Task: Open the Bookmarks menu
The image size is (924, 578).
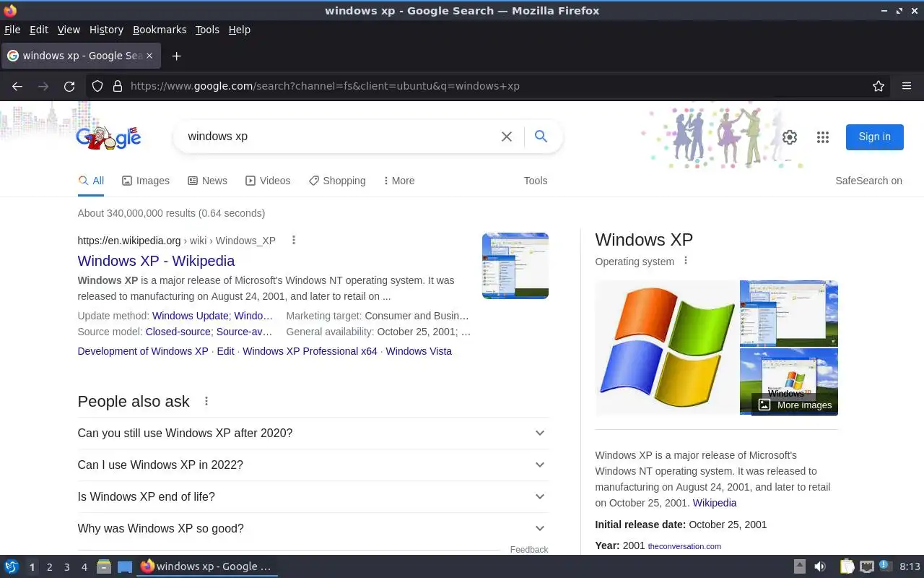Action: (x=160, y=30)
